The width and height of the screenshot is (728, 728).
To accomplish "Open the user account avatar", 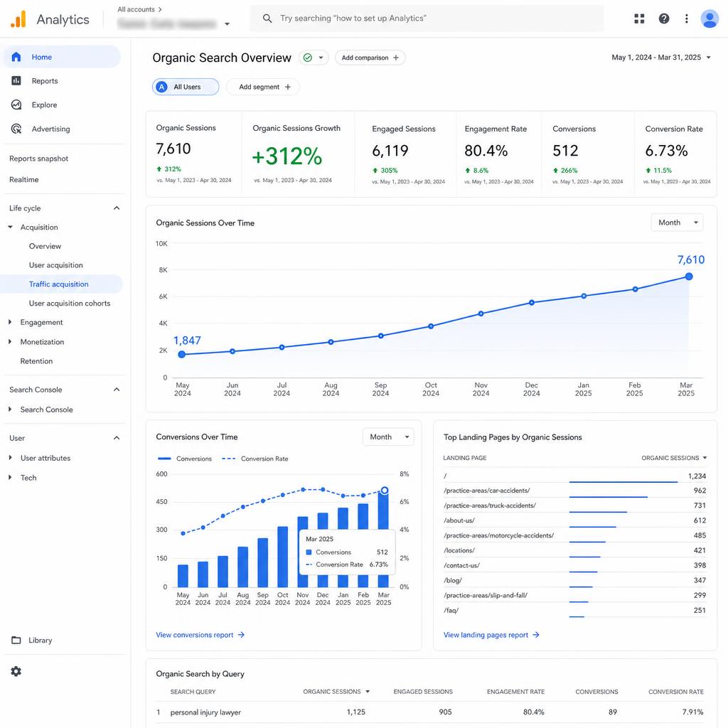I will pos(709,18).
